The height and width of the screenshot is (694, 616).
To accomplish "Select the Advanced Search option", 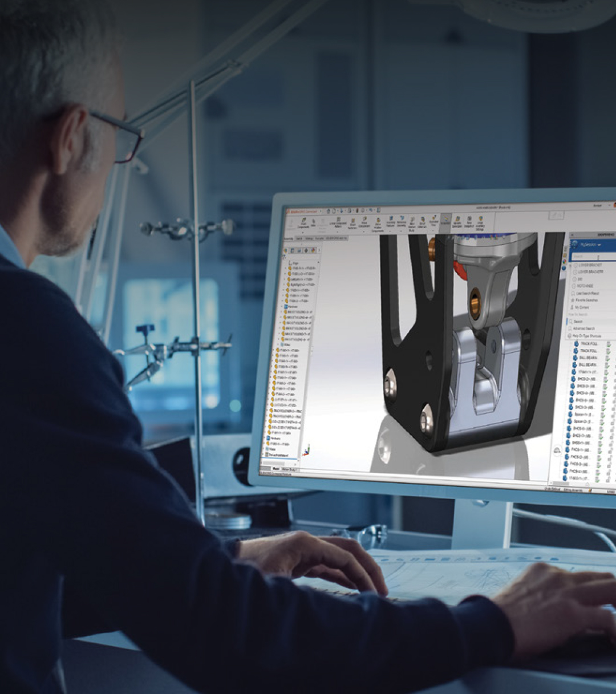I will point(585,329).
